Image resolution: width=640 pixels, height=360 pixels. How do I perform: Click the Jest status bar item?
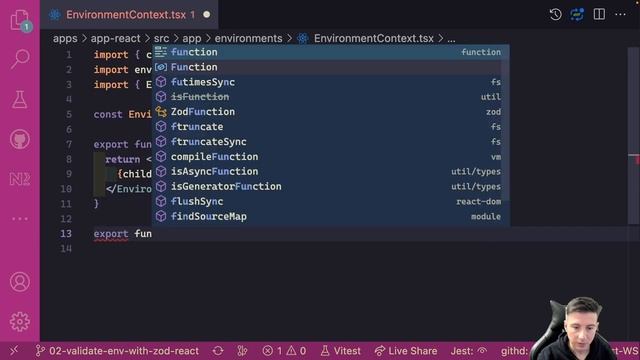469,351
